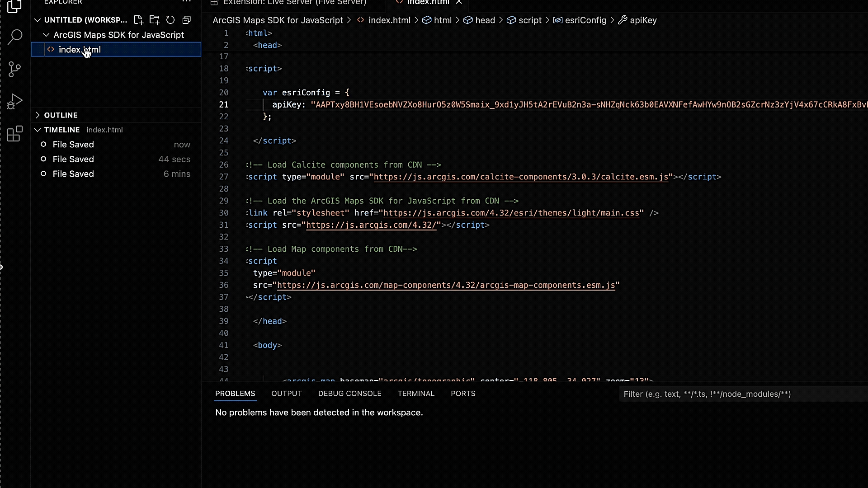
Task: Open the Extensions view
Action: tap(15, 134)
